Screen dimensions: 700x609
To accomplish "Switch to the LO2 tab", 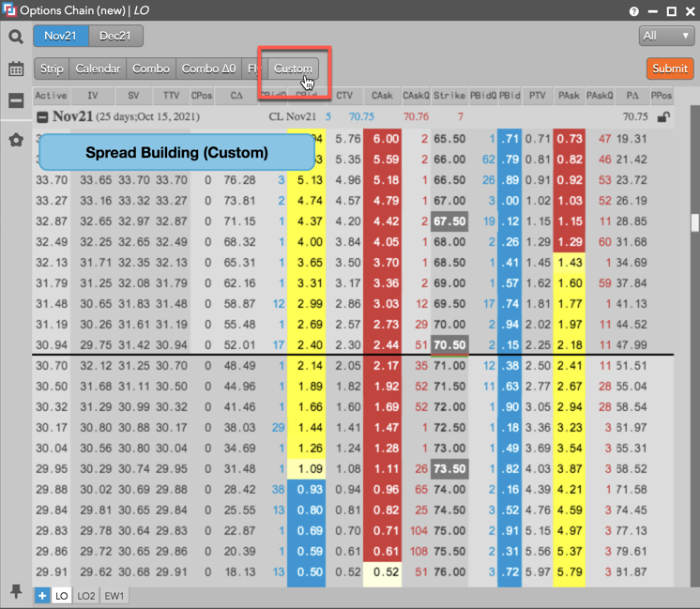I will (x=87, y=596).
